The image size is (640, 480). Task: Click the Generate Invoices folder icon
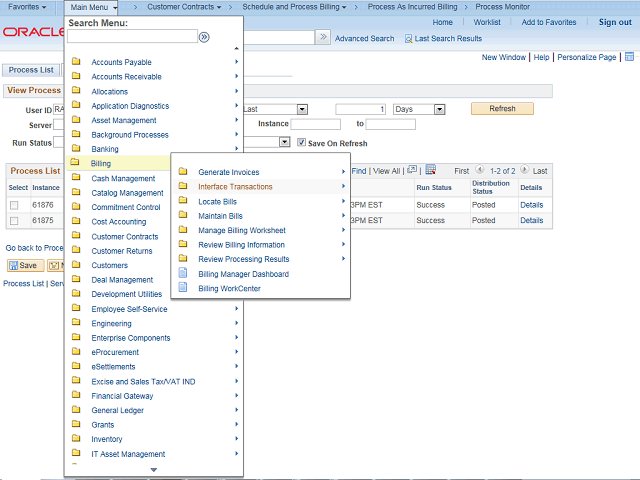[182, 172]
